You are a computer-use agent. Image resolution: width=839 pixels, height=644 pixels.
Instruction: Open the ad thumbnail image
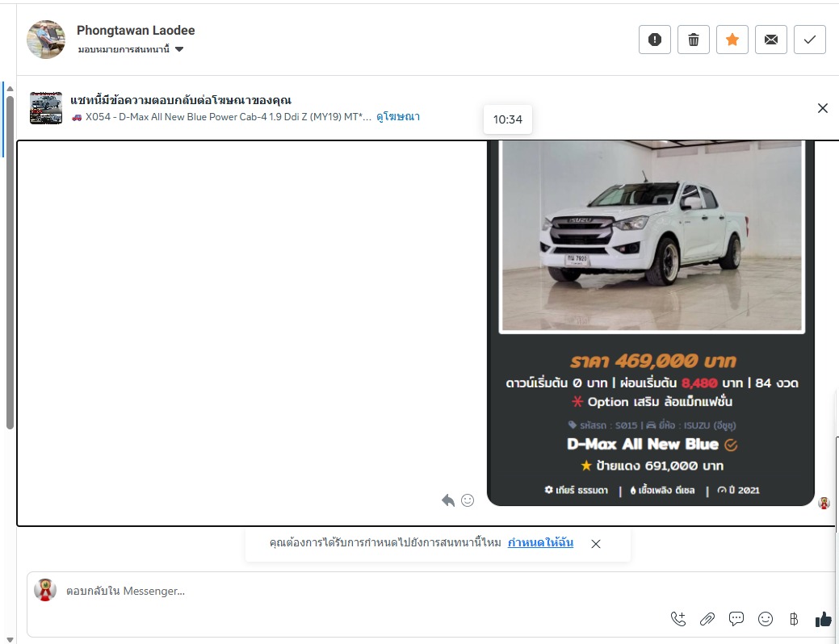click(x=46, y=108)
